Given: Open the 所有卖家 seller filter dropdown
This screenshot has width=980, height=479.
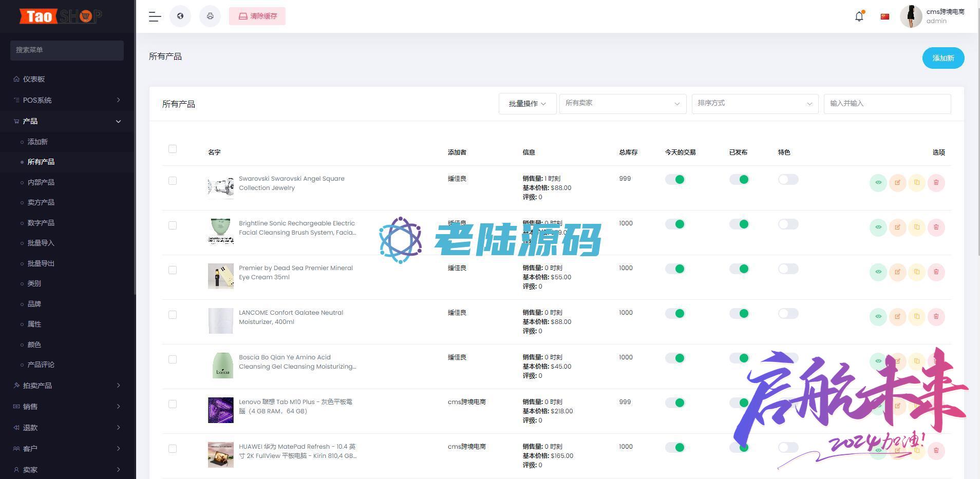Looking at the screenshot, I should pyautogui.click(x=623, y=104).
